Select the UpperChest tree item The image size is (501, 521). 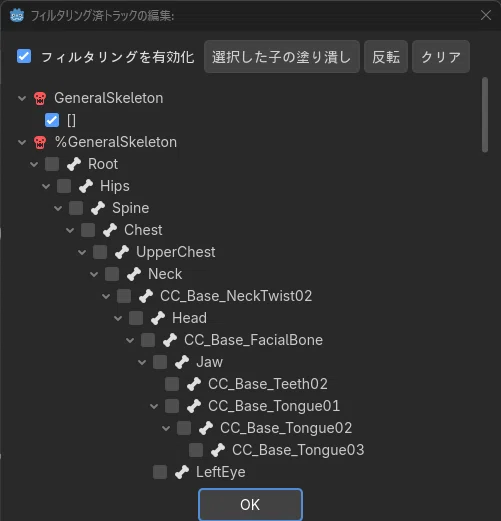coord(175,252)
